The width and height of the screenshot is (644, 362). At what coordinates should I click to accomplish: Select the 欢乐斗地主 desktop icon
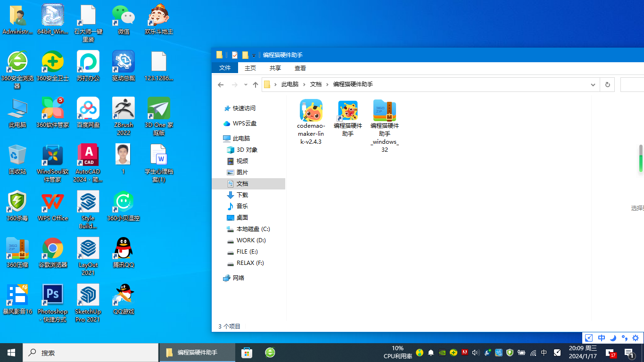(159, 19)
